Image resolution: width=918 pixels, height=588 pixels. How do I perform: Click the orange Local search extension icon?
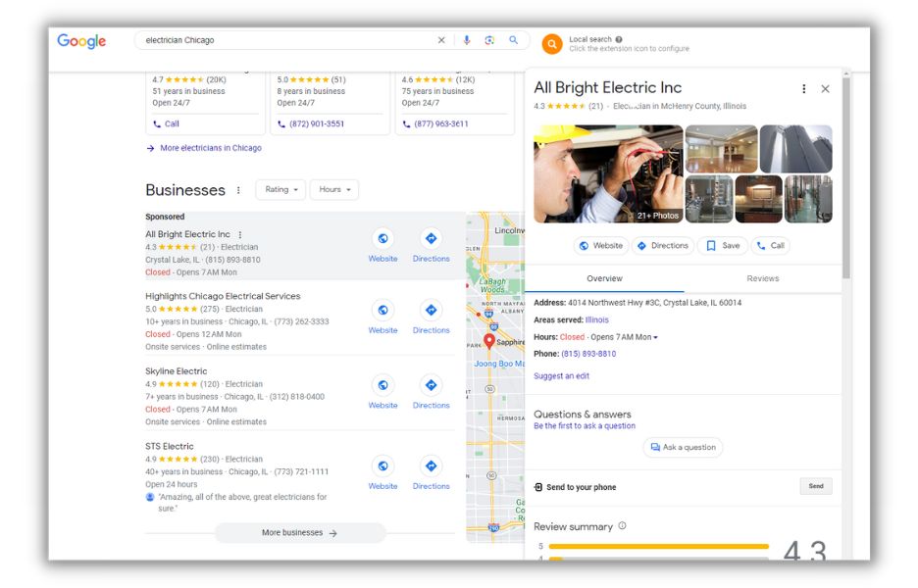551,44
